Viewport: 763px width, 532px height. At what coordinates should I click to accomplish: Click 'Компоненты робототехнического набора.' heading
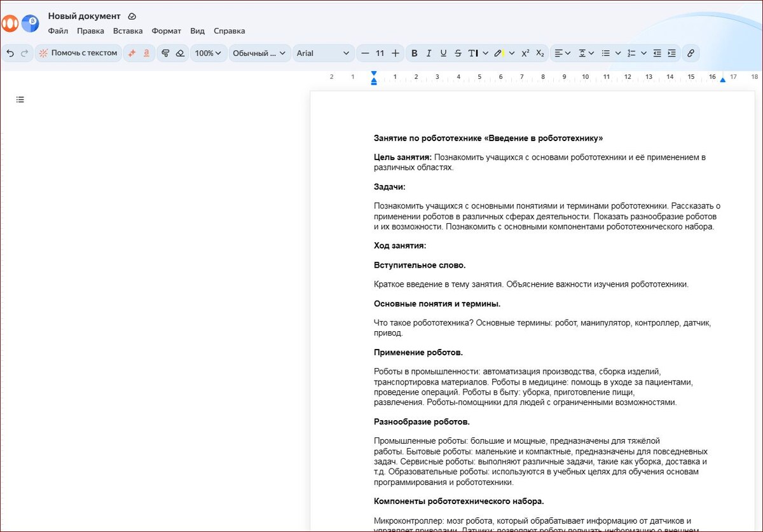tap(459, 501)
